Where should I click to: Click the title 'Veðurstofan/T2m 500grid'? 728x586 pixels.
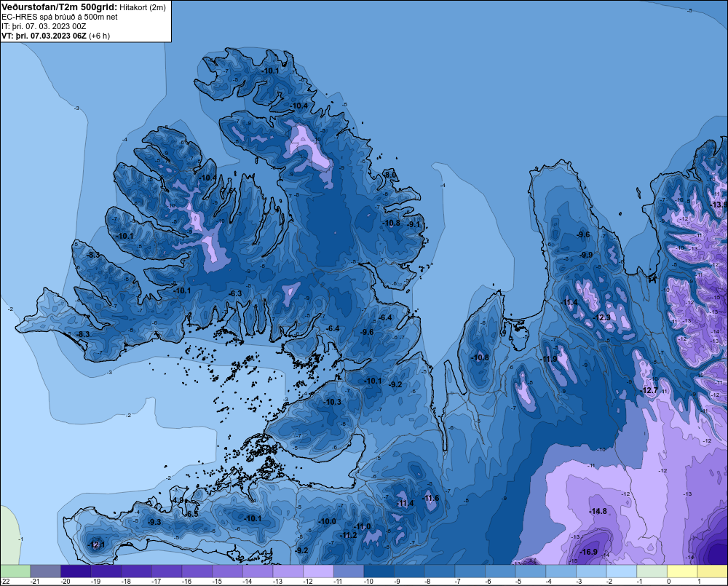click(60, 7)
